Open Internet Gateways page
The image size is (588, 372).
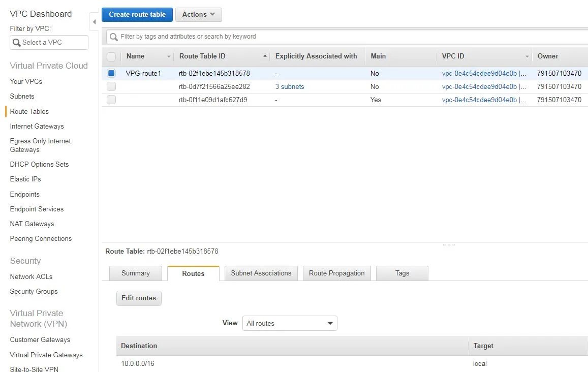point(37,127)
